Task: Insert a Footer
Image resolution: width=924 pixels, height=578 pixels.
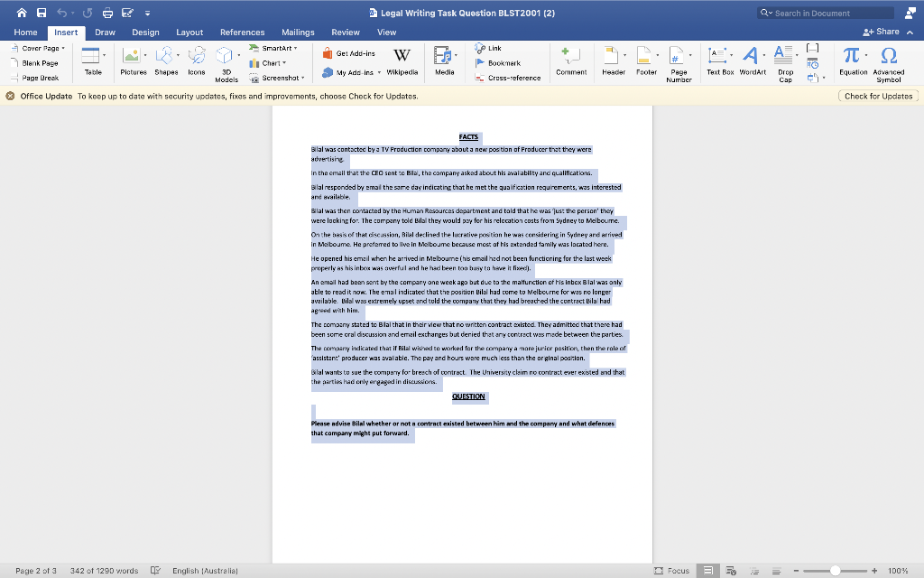Action: point(646,61)
